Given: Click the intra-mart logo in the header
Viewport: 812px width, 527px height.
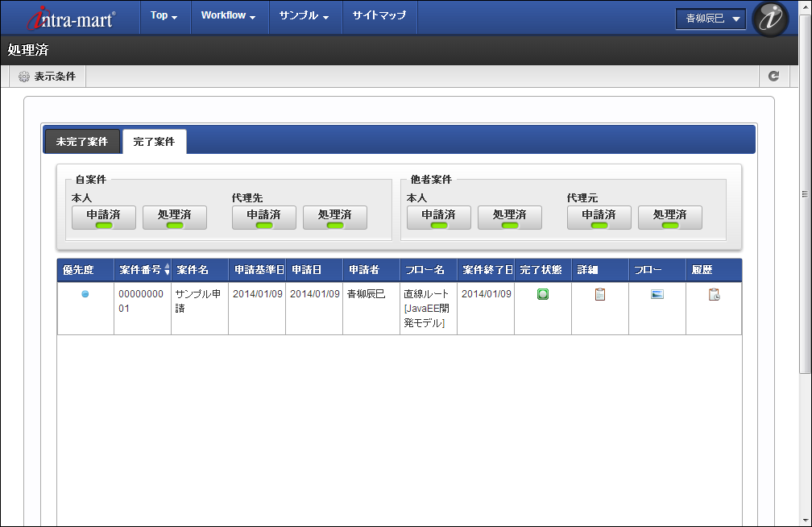Looking at the screenshot, I should click(x=71, y=18).
